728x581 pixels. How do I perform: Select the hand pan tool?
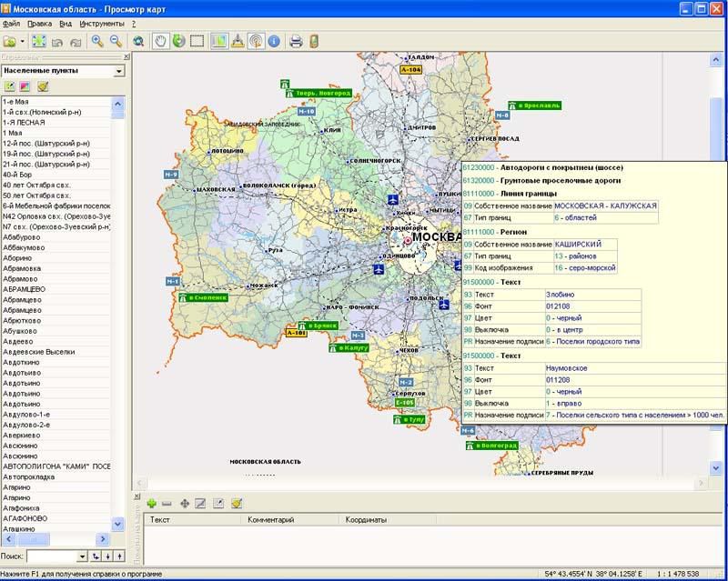161,41
